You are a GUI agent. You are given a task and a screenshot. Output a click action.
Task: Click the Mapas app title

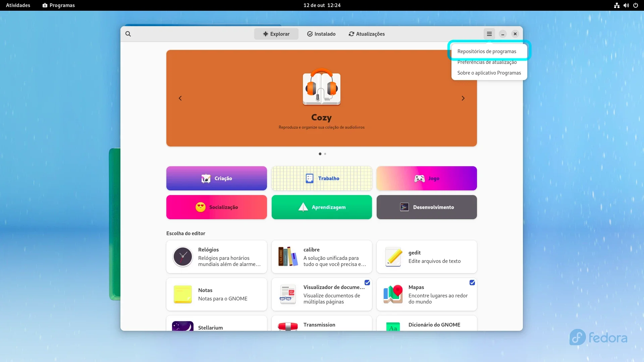tap(416, 287)
